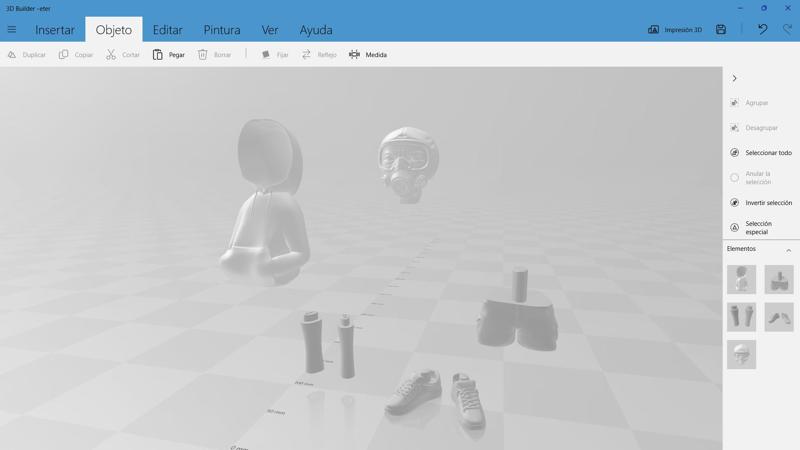Collapse the side panel with the chevron

[734, 79]
